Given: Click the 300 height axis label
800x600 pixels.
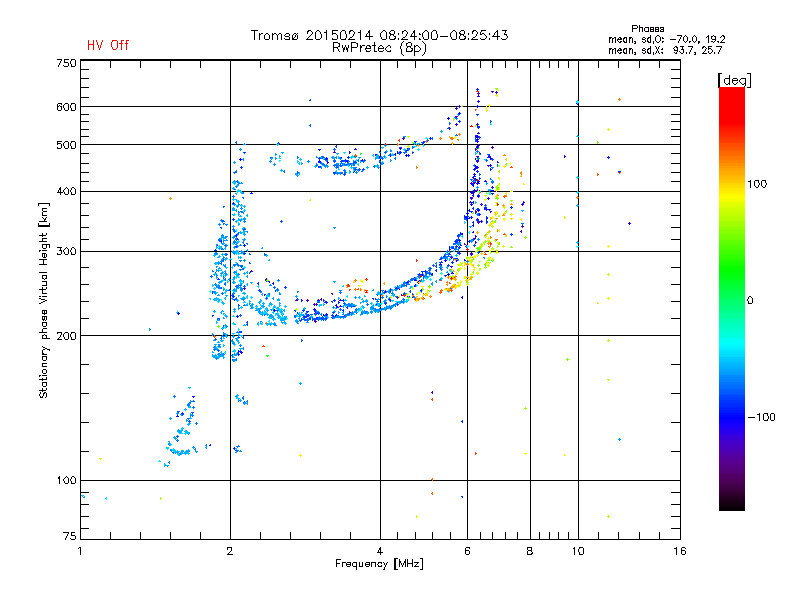Looking at the screenshot, I should (66, 251).
